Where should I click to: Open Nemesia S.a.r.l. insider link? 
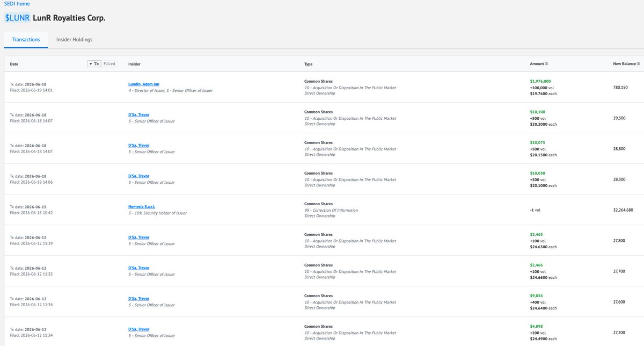click(142, 207)
